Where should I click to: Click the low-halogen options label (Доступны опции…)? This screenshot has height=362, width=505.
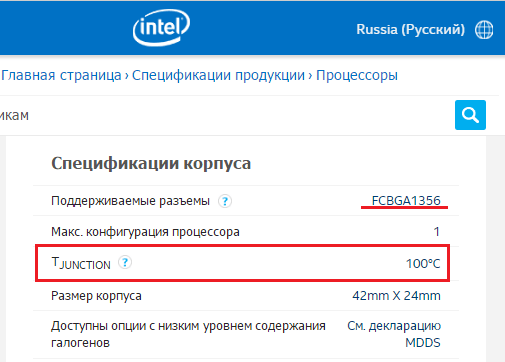coord(188,334)
